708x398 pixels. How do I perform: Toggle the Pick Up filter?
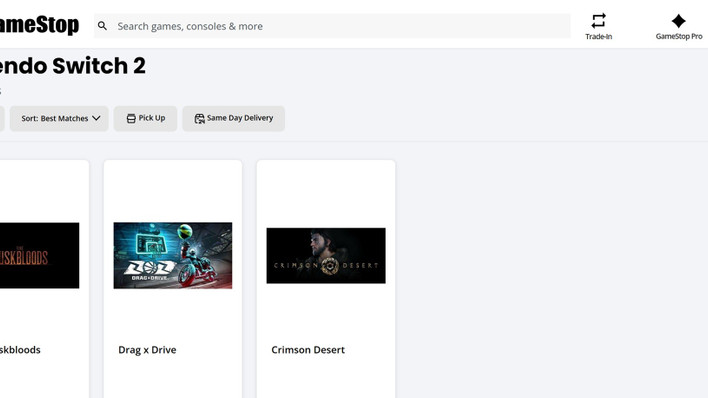click(x=145, y=118)
